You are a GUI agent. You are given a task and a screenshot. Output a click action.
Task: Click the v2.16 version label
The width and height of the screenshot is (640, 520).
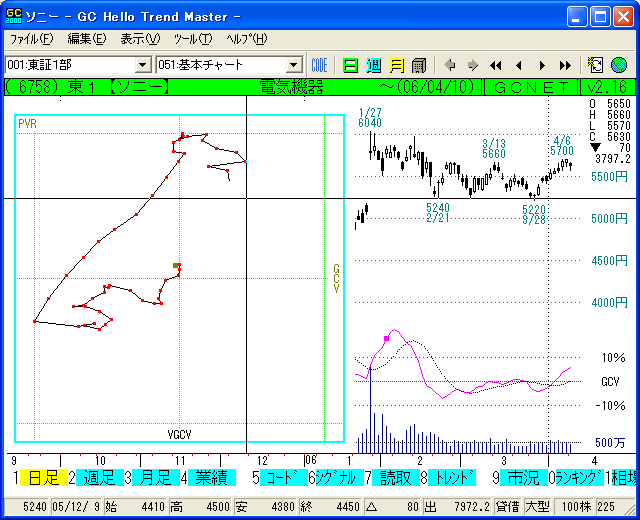(607, 87)
